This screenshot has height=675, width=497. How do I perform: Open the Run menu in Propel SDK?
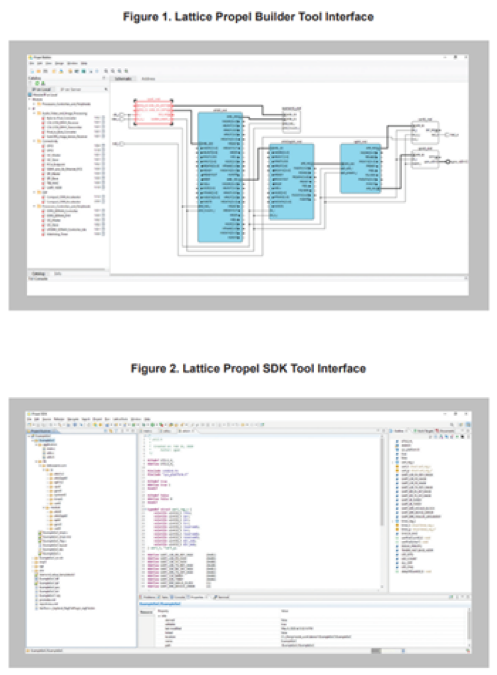coord(107,419)
